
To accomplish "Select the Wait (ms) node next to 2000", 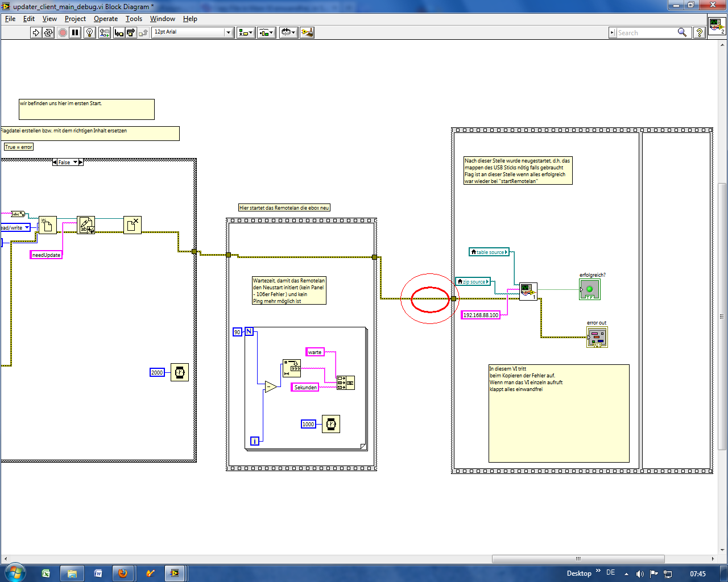I will coord(180,372).
